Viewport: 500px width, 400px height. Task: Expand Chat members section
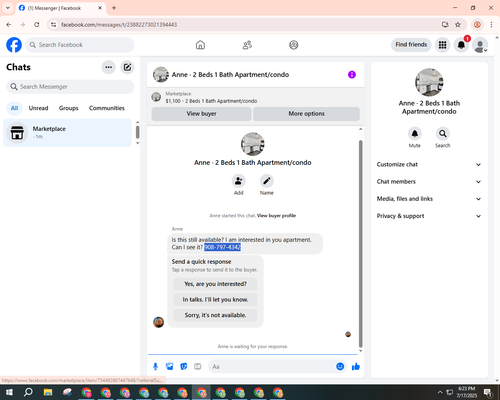[429, 182]
